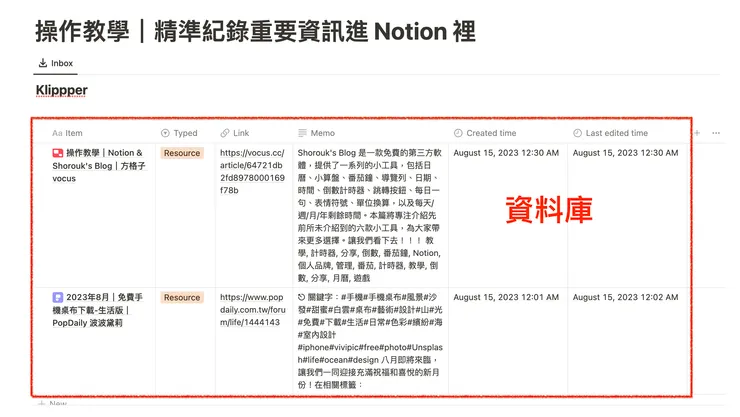The image size is (740, 417).
Task: Click the Memo column header
Action: click(316, 133)
